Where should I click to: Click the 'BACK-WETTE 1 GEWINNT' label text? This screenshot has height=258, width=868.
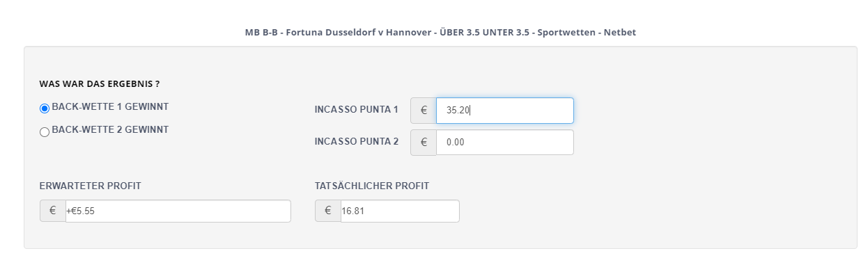110,106
